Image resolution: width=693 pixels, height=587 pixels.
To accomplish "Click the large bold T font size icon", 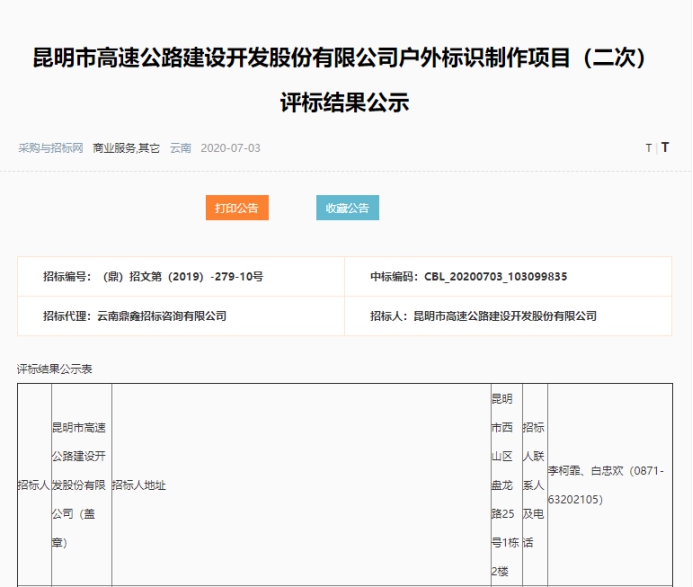I will coord(665,148).
